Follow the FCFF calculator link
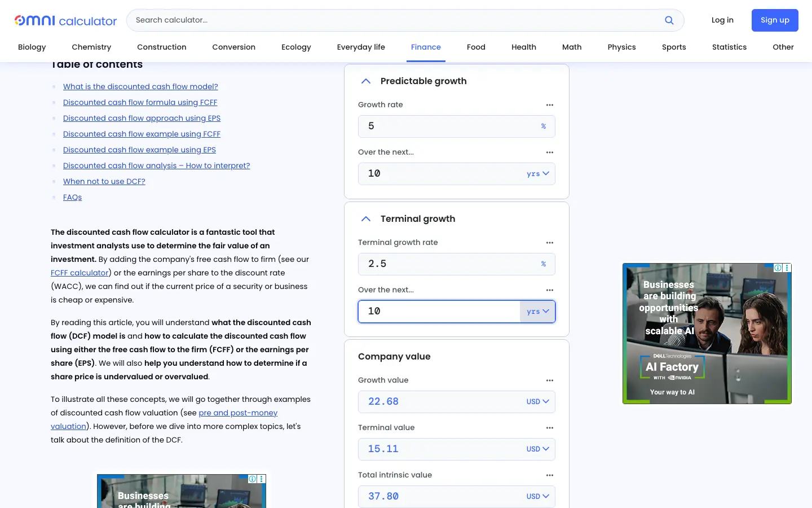The width and height of the screenshot is (812, 508). pyautogui.click(x=80, y=273)
